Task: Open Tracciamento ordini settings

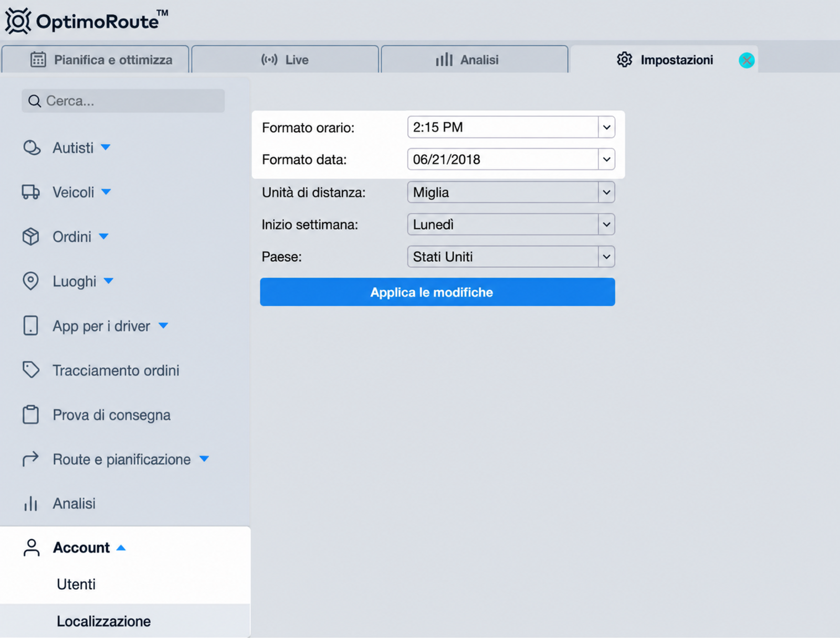Action: point(116,370)
